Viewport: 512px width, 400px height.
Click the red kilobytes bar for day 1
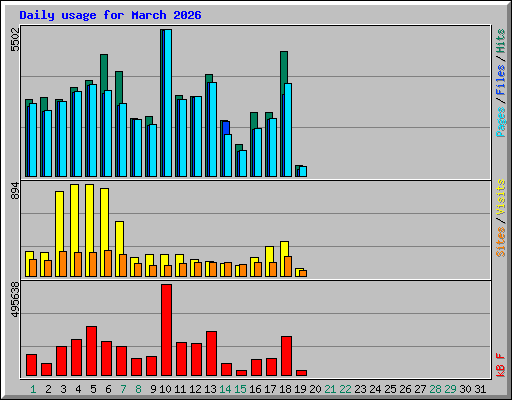click(32, 365)
